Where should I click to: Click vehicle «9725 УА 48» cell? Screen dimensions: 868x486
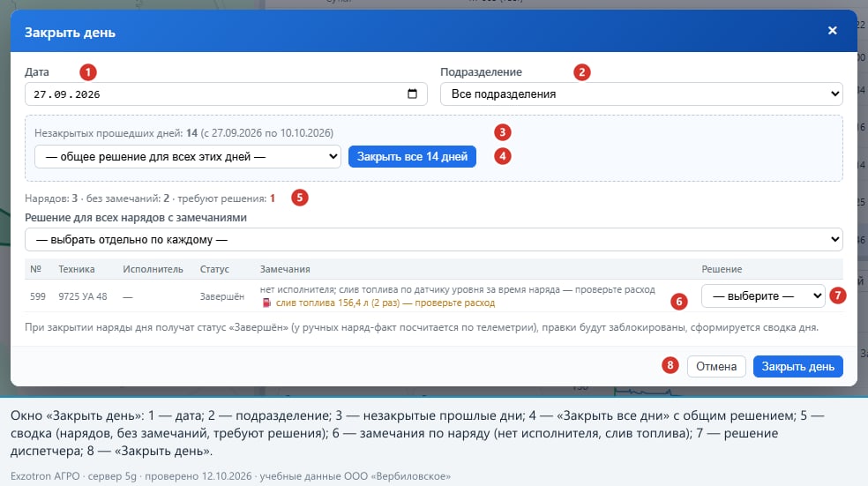coord(83,296)
